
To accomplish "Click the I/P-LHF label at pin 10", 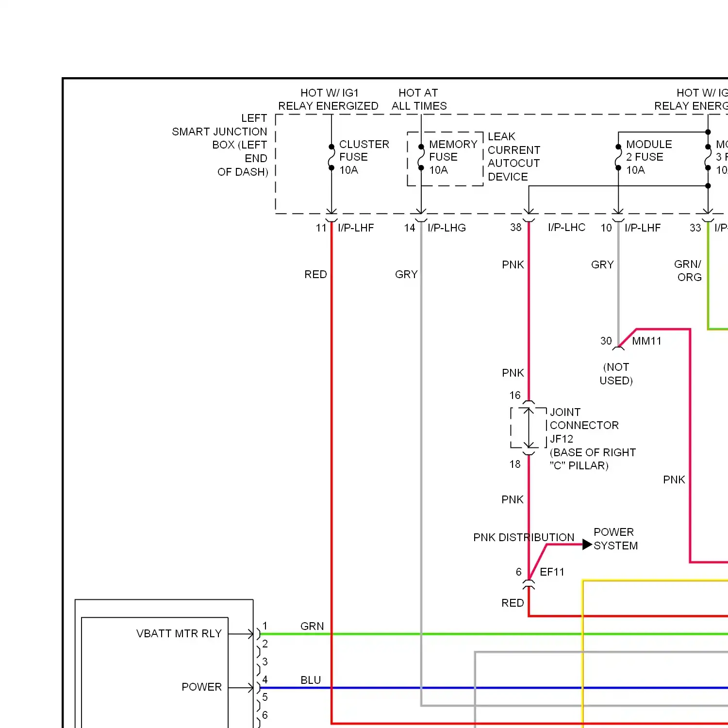I will (643, 228).
